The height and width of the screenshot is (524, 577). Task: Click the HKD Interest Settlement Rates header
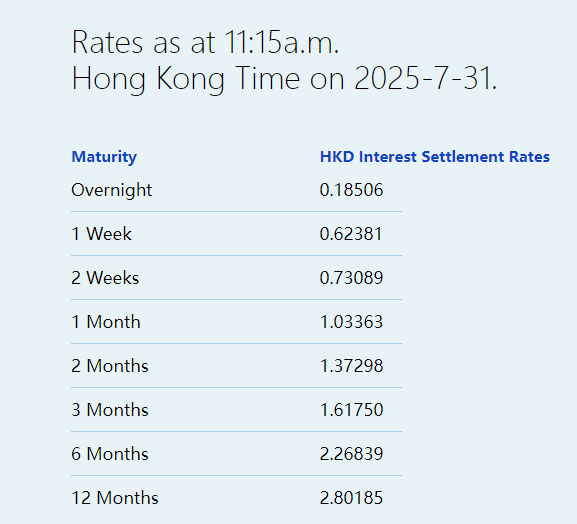[435, 157]
